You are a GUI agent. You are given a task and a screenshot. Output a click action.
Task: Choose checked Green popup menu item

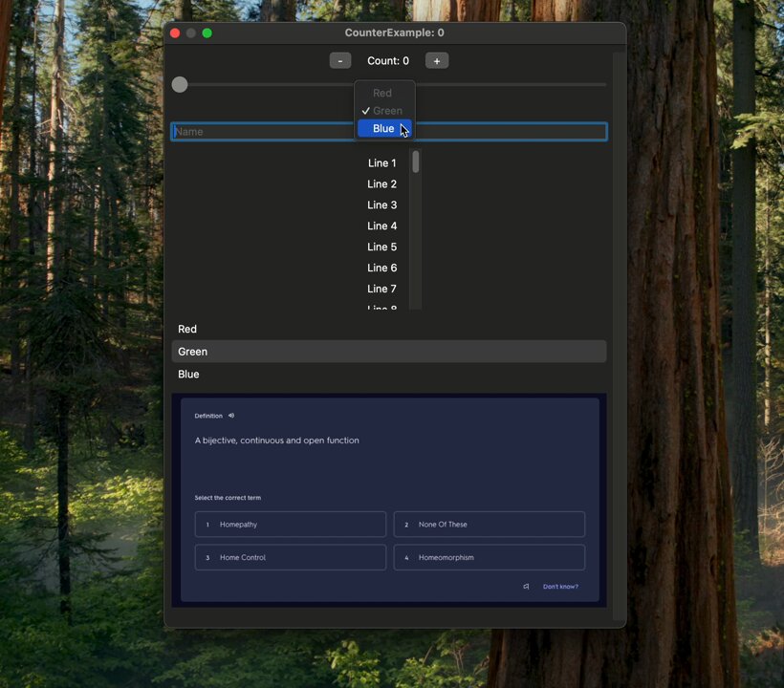(384, 111)
